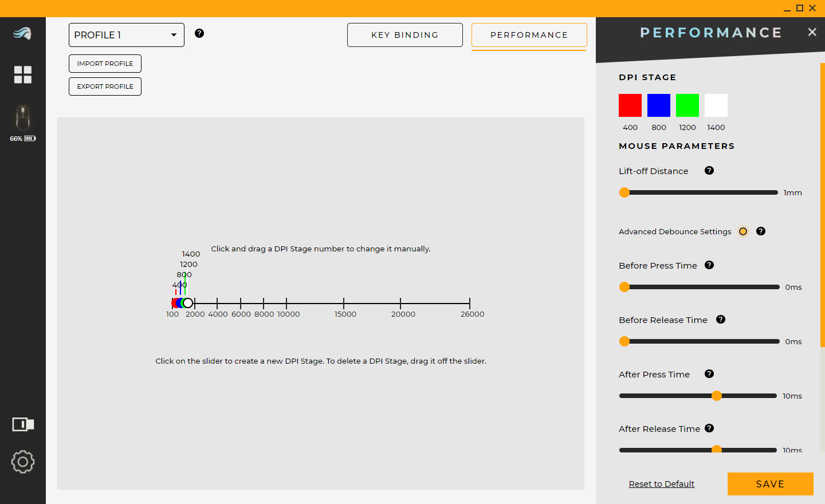Click the Before Press Time help icon
The image size is (825, 504).
coord(709,265)
